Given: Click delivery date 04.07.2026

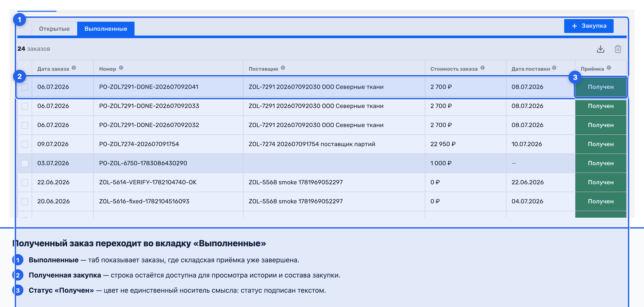Looking at the screenshot, I should [x=527, y=201].
